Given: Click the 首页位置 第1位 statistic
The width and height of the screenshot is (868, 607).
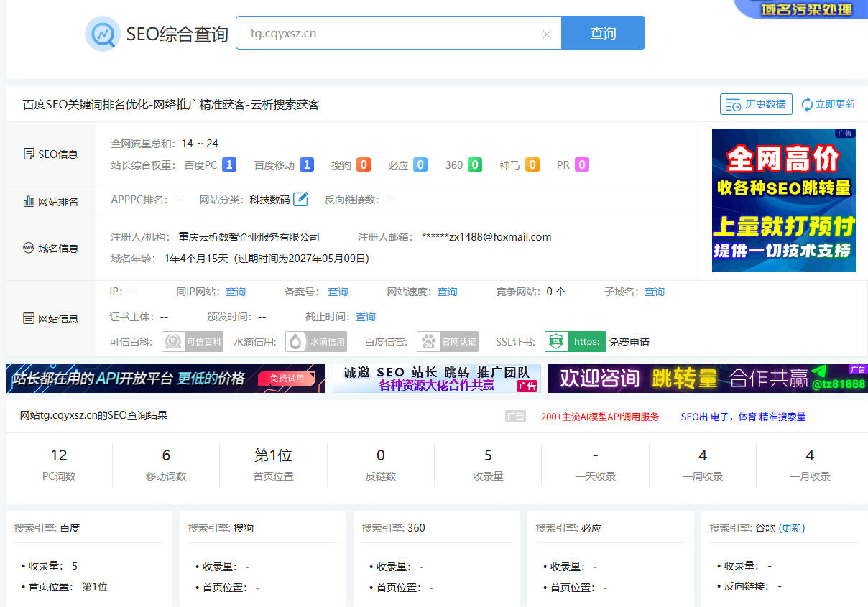Looking at the screenshot, I should tap(273, 455).
